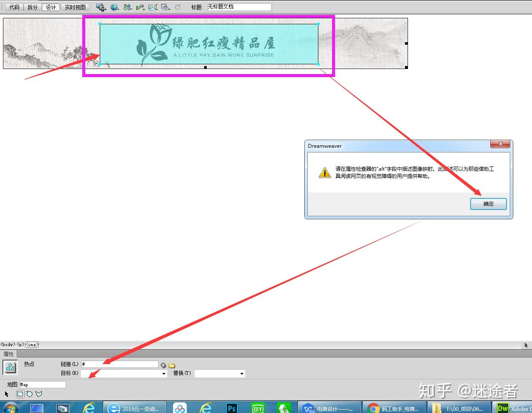Screen dimensions: 532x413
Task: Open the 2019五一劳动 browser taskbar item
Action: coord(134,408)
